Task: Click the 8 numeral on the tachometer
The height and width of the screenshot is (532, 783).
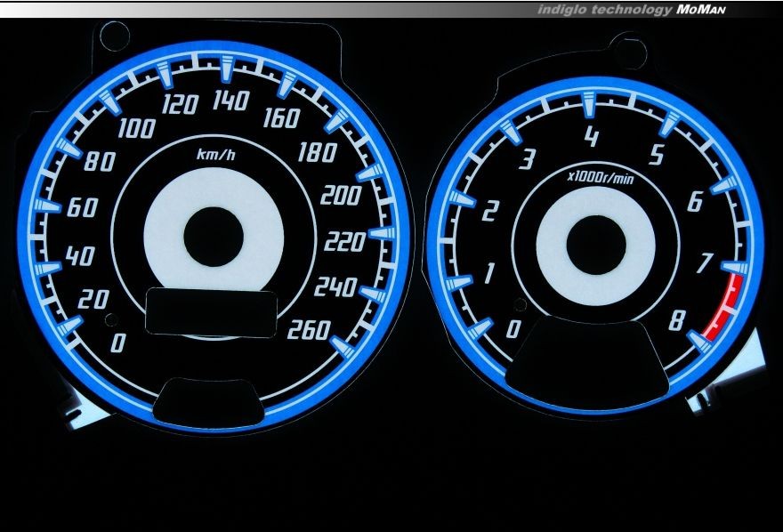Action: click(675, 320)
